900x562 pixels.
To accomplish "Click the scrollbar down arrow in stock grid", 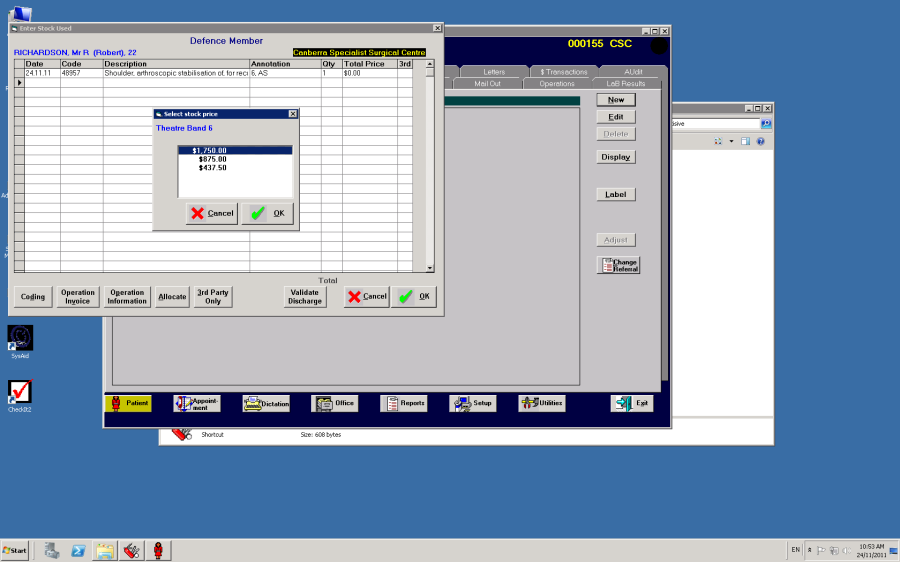I will (x=429, y=268).
